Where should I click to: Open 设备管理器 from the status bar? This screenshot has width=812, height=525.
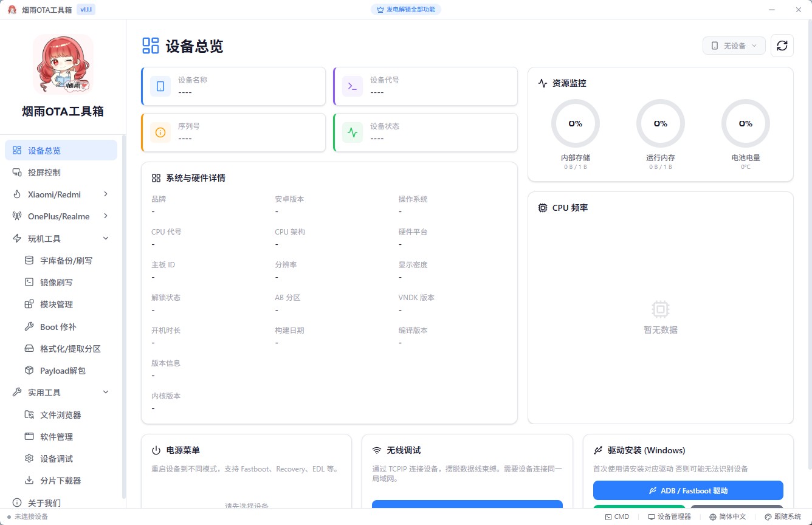tap(670, 516)
